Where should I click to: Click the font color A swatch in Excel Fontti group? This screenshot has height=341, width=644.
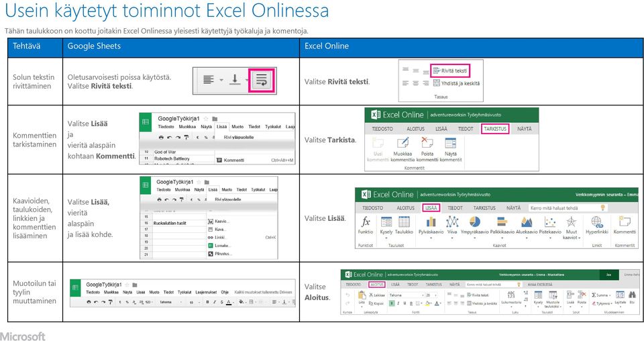click(437, 303)
